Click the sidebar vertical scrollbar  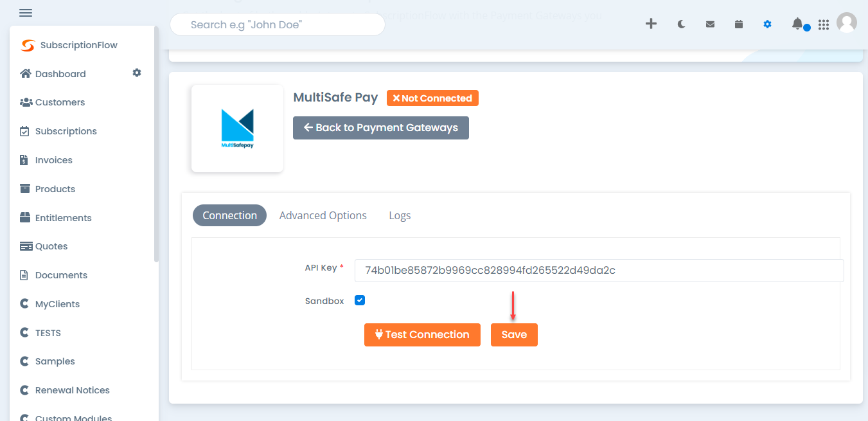point(156,145)
